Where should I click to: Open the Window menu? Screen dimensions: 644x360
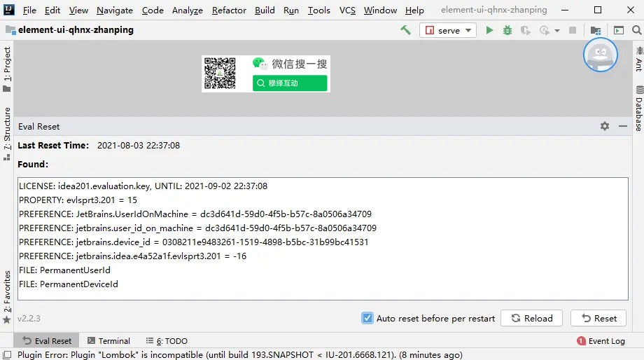[x=380, y=10]
